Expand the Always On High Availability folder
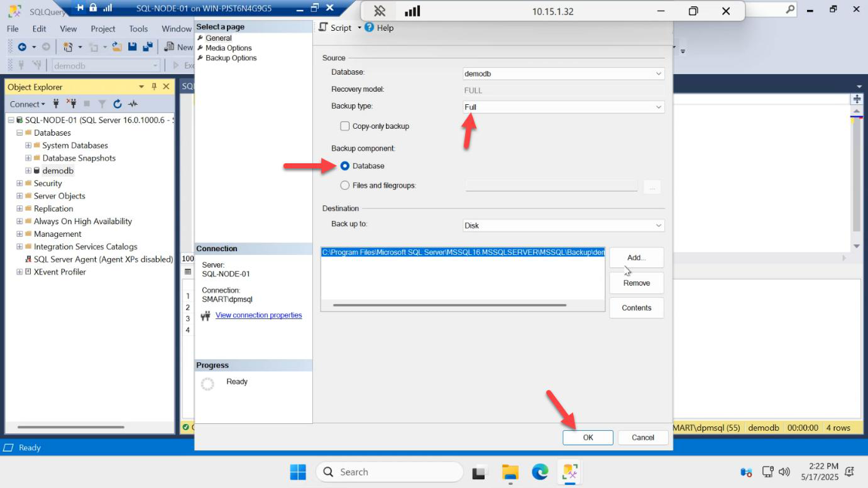Viewport: 868px width, 488px height. [x=19, y=221]
